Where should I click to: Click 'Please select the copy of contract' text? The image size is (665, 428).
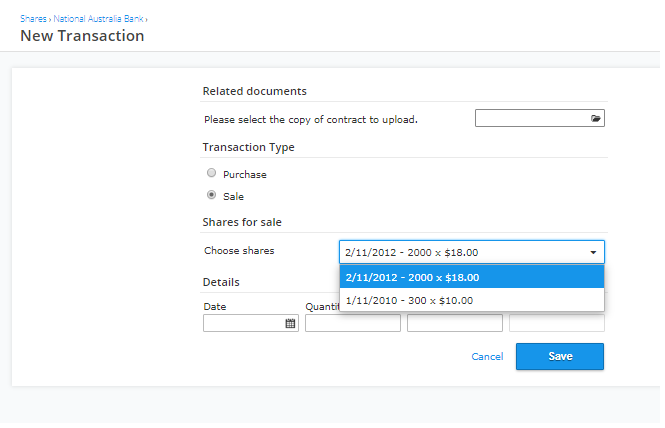[x=310, y=120]
